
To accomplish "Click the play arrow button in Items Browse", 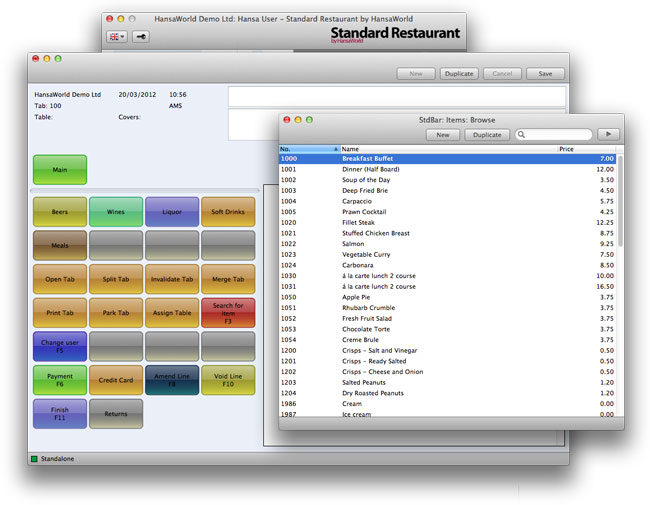I will 608,134.
